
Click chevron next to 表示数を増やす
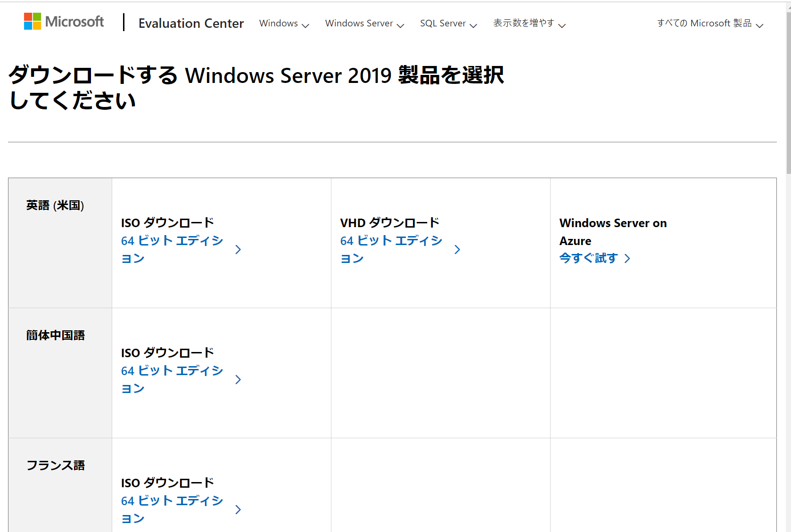562,25
